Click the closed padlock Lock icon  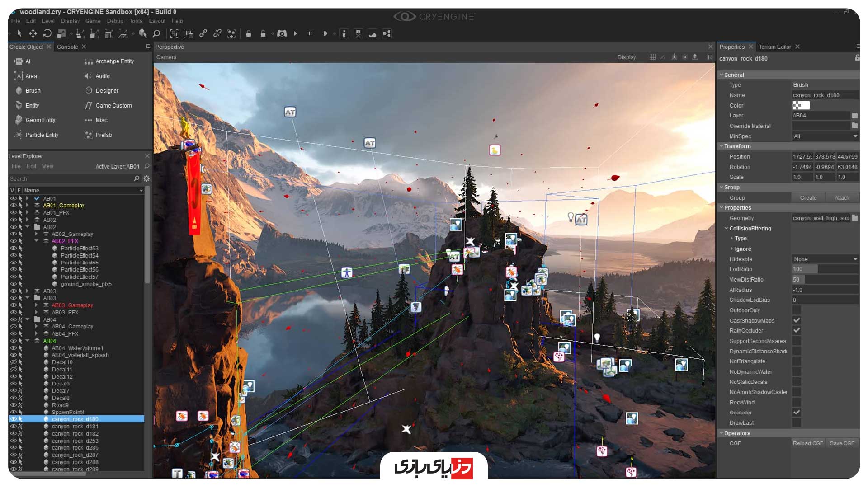point(248,33)
